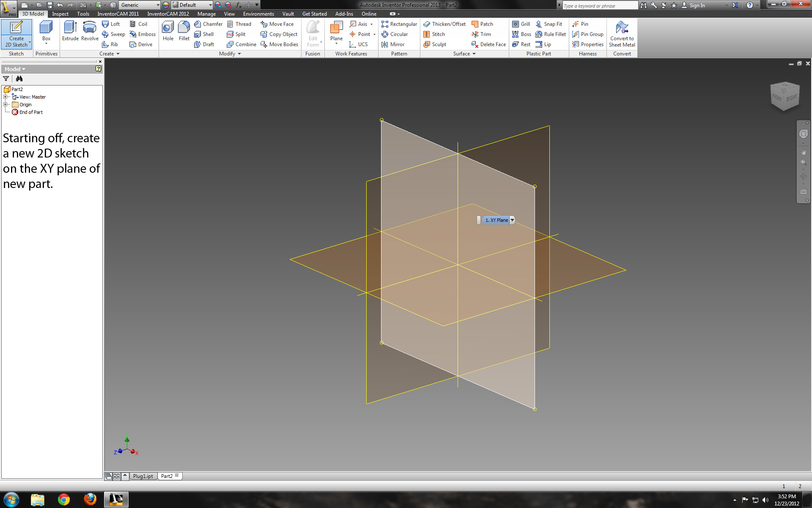Expand the Create panel dropdown
This screenshot has height=508, width=812.
pos(118,54)
